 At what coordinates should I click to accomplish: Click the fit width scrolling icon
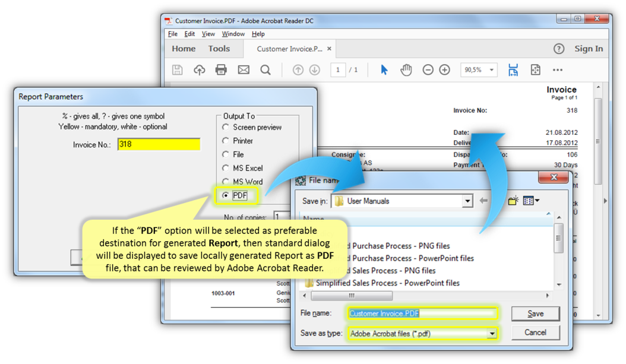513,70
